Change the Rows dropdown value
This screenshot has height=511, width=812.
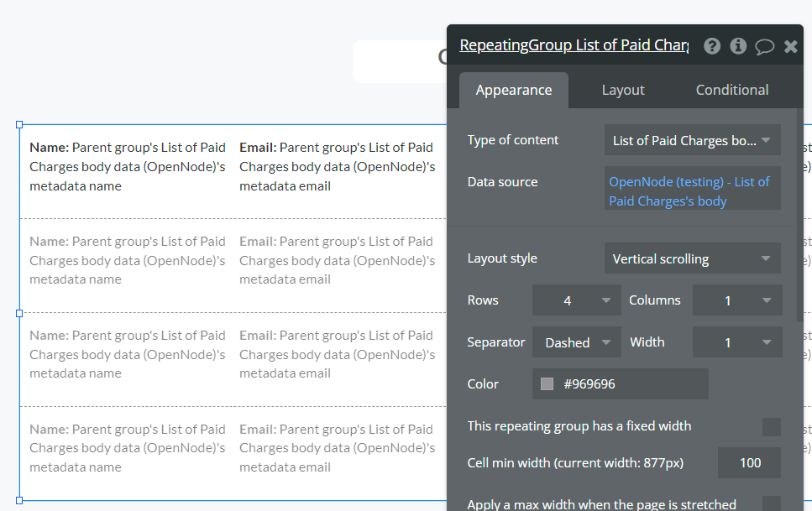click(x=576, y=300)
